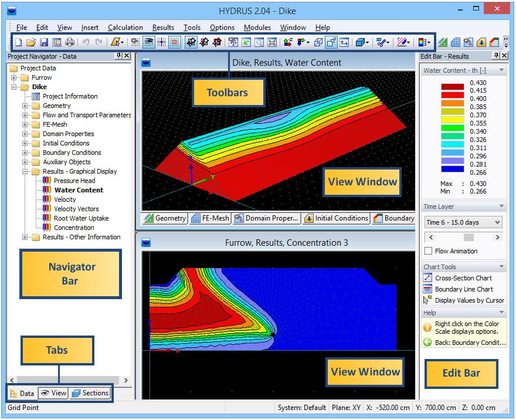This screenshot has width=516, height=420.
Task: Expand the Furrow project tree node
Action: click(x=13, y=77)
